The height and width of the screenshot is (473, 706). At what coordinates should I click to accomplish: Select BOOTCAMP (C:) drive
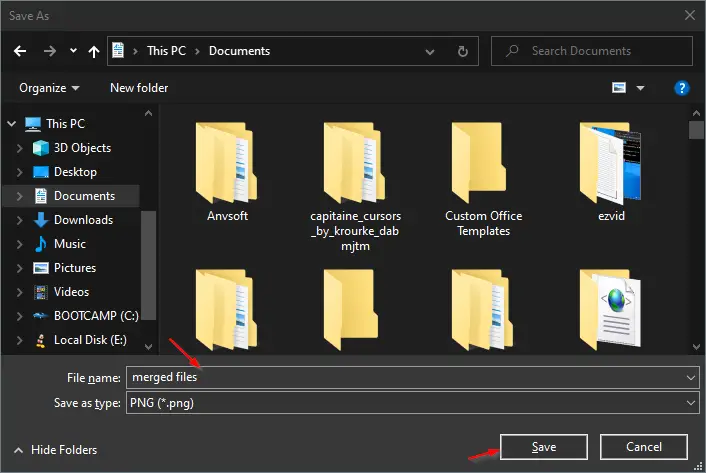point(96,316)
